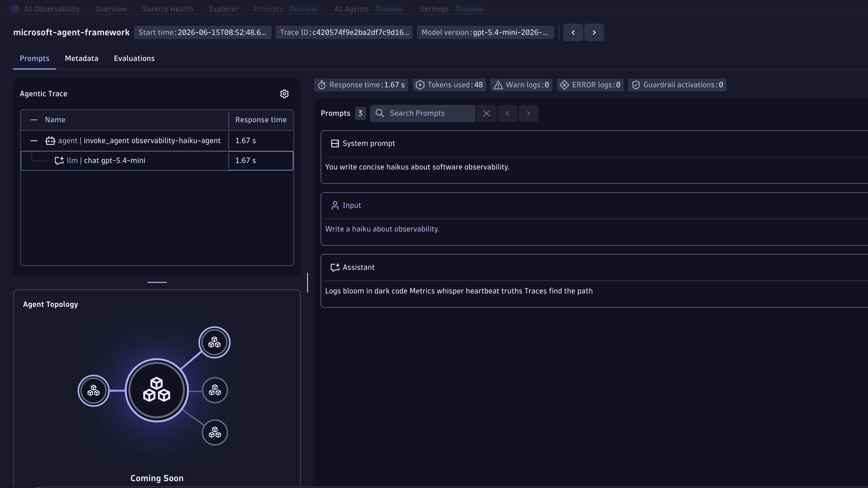This screenshot has height=488, width=868.
Task: Select the llm chat gpt-5.4-mini row
Action: click(x=157, y=161)
